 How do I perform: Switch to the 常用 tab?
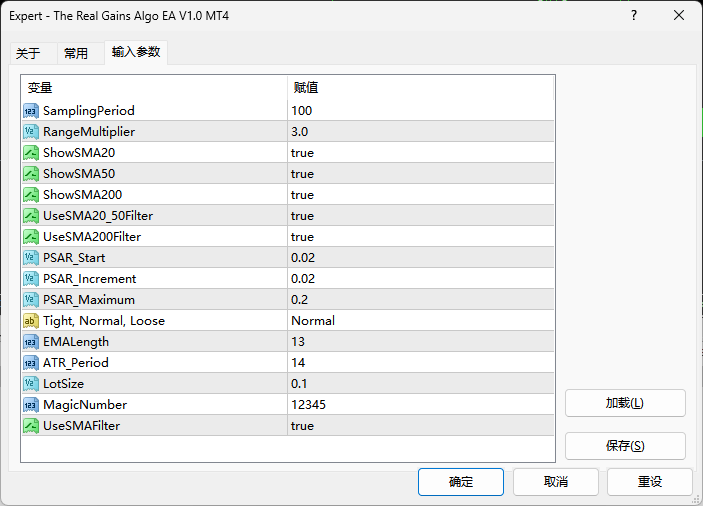[x=76, y=53]
